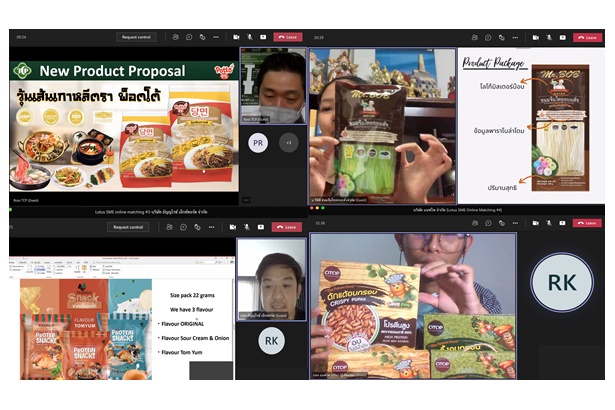615x410 pixels.
Task: Expand the +3 additional participants avatar
Action: pyautogui.click(x=289, y=143)
